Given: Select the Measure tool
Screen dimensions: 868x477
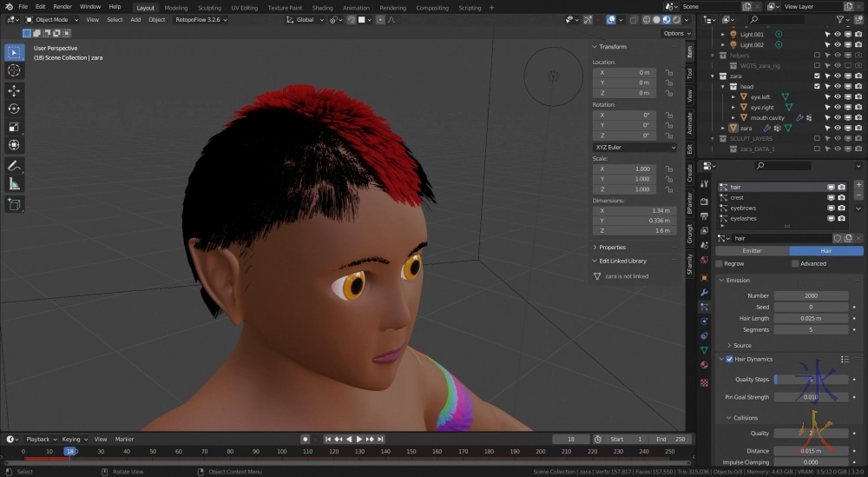Looking at the screenshot, I should pyautogui.click(x=14, y=184).
